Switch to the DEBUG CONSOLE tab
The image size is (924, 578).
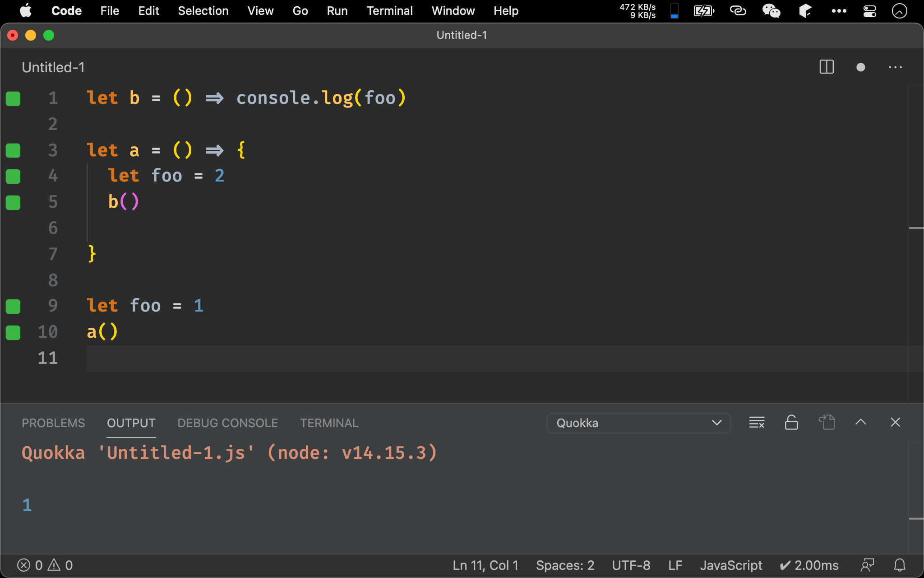tap(227, 423)
